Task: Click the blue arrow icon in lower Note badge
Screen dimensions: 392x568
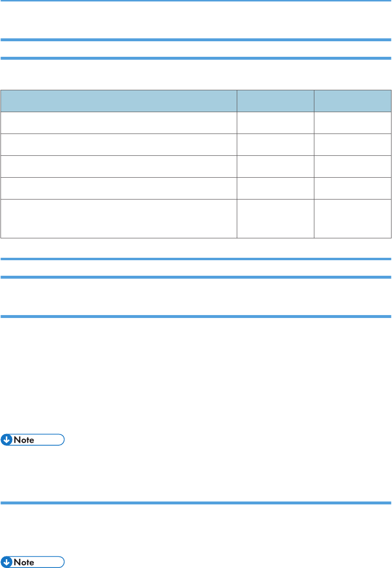Action: tap(6, 562)
